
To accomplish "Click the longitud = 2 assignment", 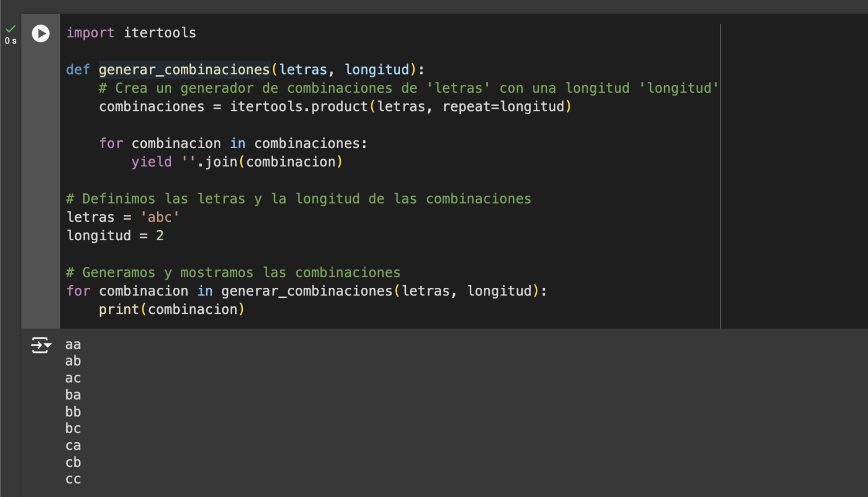I will [115, 235].
